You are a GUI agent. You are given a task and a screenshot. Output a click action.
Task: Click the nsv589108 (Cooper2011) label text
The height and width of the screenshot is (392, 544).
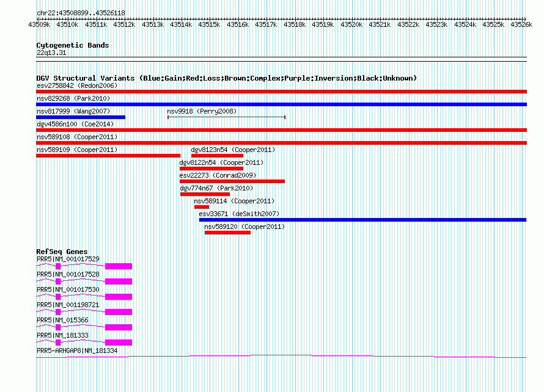(x=77, y=137)
